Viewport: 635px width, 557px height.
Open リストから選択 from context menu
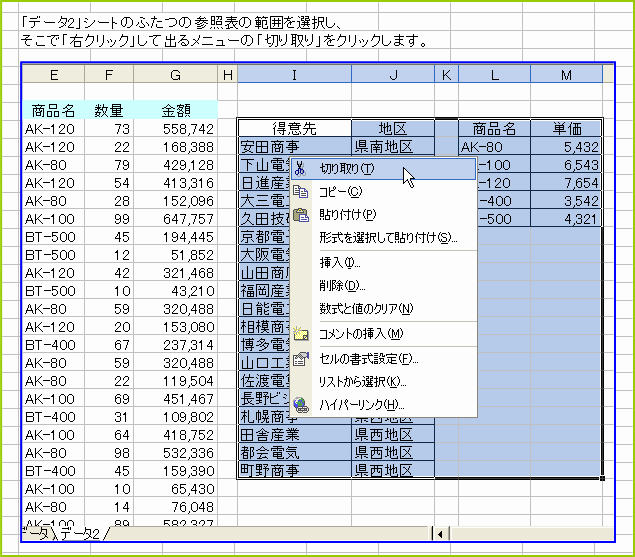362,382
